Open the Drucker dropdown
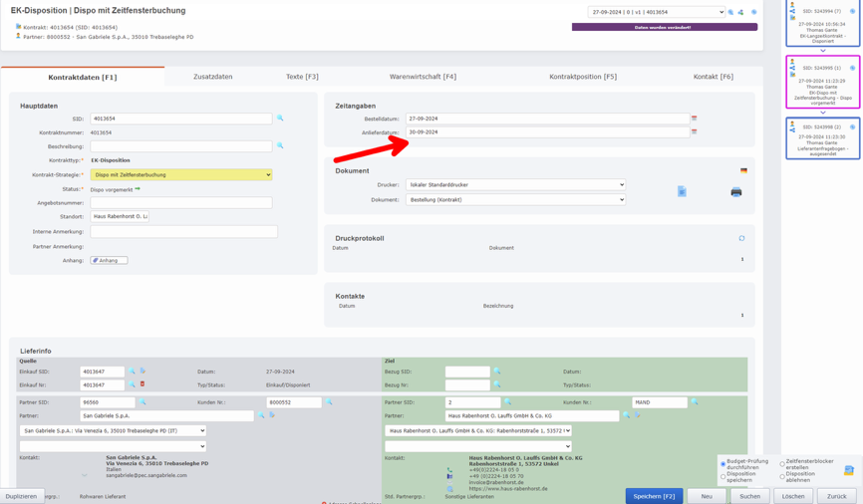The height and width of the screenshot is (504, 863). point(515,185)
